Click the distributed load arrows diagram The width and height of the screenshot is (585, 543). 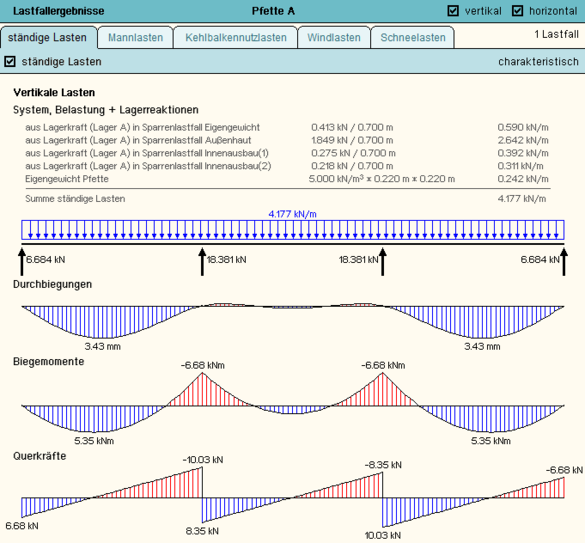click(293, 230)
